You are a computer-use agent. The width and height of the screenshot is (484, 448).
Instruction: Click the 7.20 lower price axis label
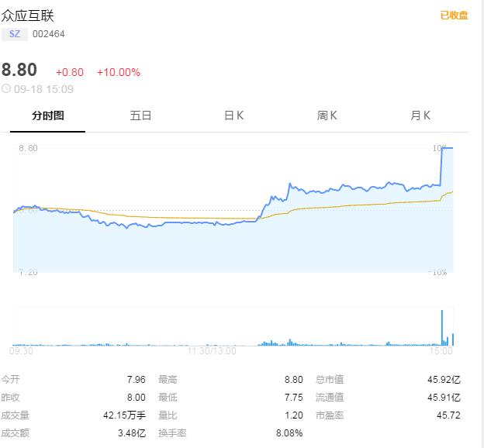pos(28,272)
